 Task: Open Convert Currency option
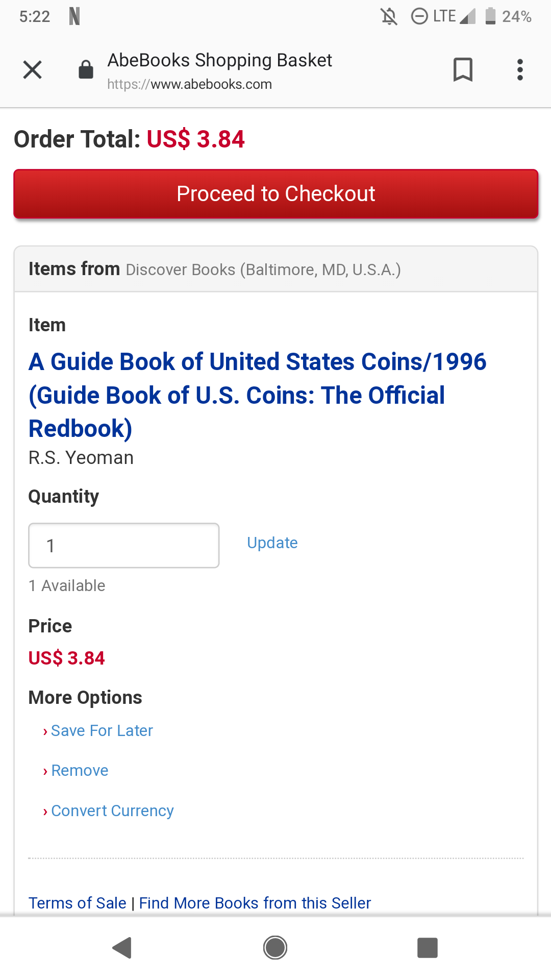[112, 811]
